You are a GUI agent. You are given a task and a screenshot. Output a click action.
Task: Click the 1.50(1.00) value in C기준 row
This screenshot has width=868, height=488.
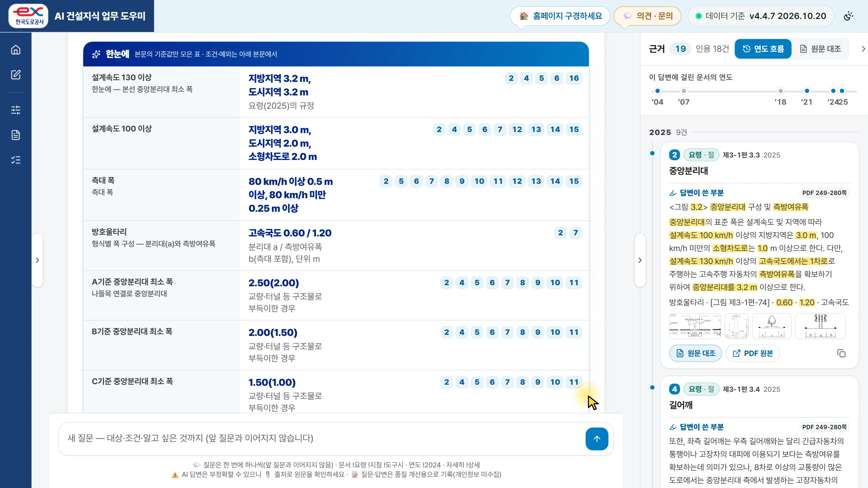tap(272, 383)
